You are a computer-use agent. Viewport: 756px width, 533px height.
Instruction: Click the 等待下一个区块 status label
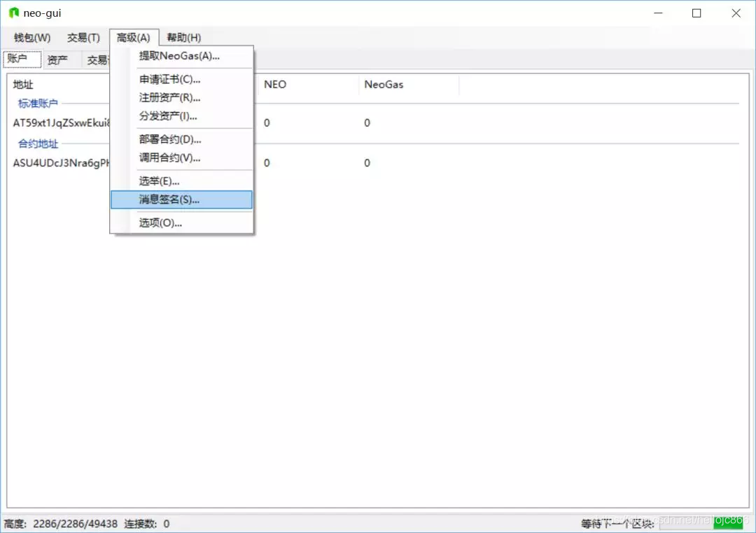[x=617, y=524]
